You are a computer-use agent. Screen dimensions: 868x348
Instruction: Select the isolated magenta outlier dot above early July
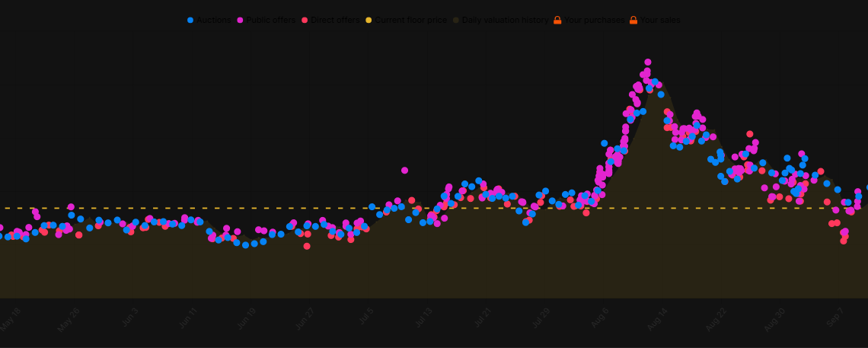coord(404,171)
